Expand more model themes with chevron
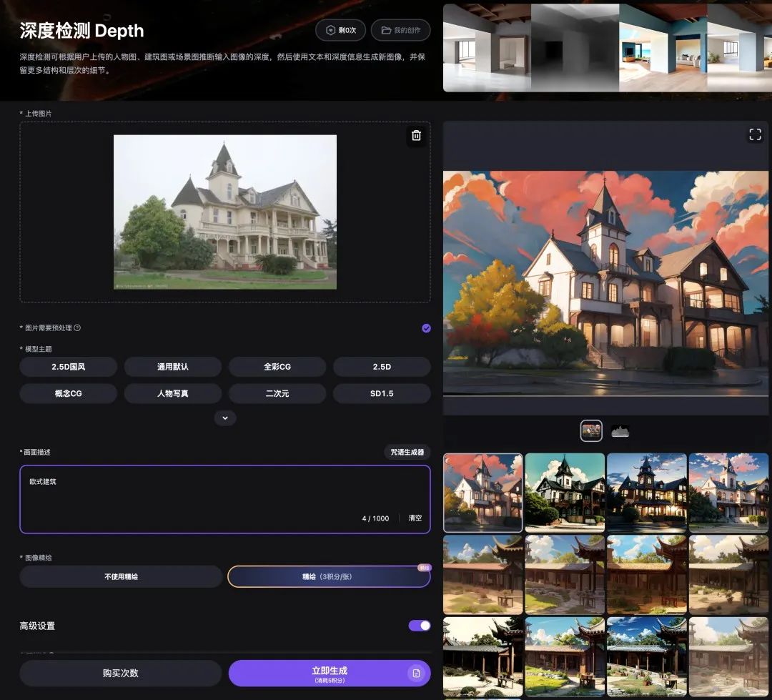This screenshot has width=772, height=700. coord(225,418)
